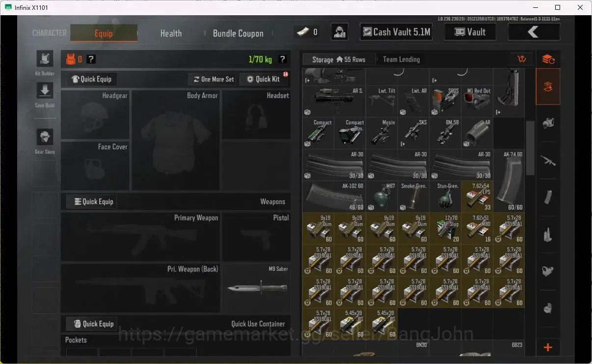Open Gear Skins from left sidebar
This screenshot has width=592, height=364.
coord(45,137)
